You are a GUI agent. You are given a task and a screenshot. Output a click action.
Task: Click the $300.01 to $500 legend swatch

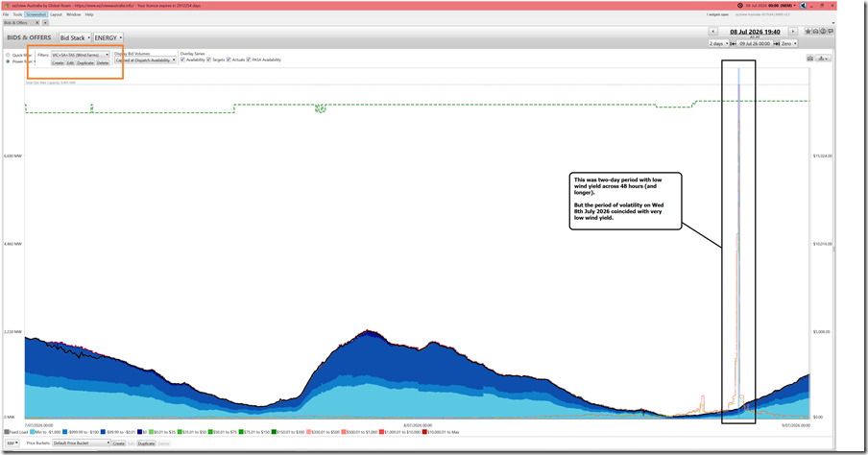309,432
